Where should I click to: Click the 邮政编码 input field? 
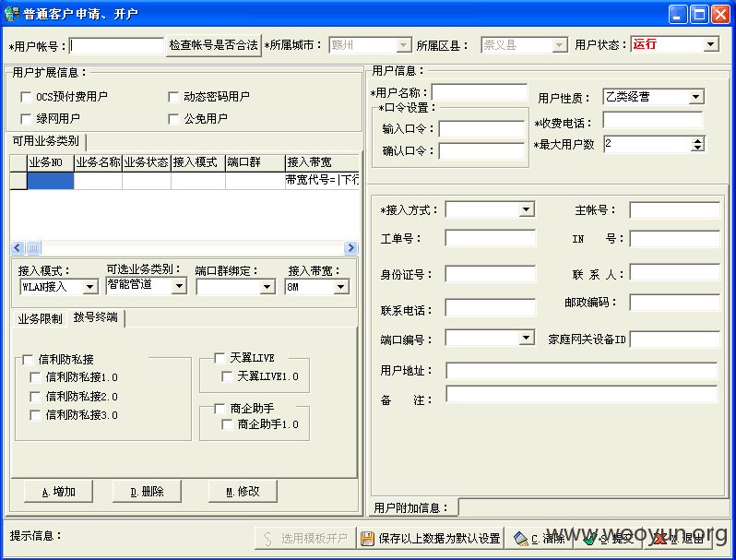point(674,303)
